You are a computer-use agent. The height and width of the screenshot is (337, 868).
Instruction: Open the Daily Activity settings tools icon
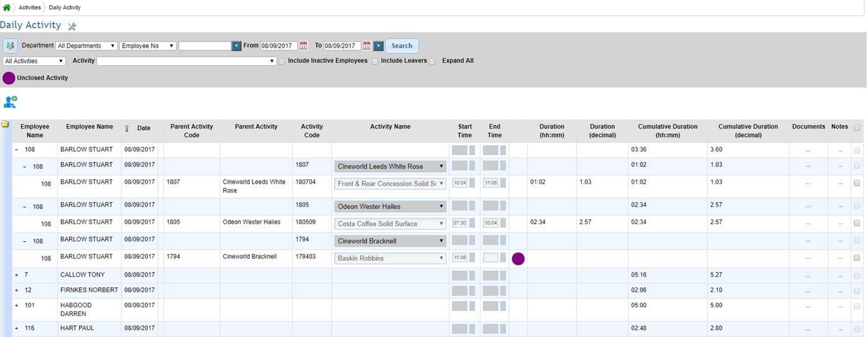pyautogui.click(x=72, y=26)
